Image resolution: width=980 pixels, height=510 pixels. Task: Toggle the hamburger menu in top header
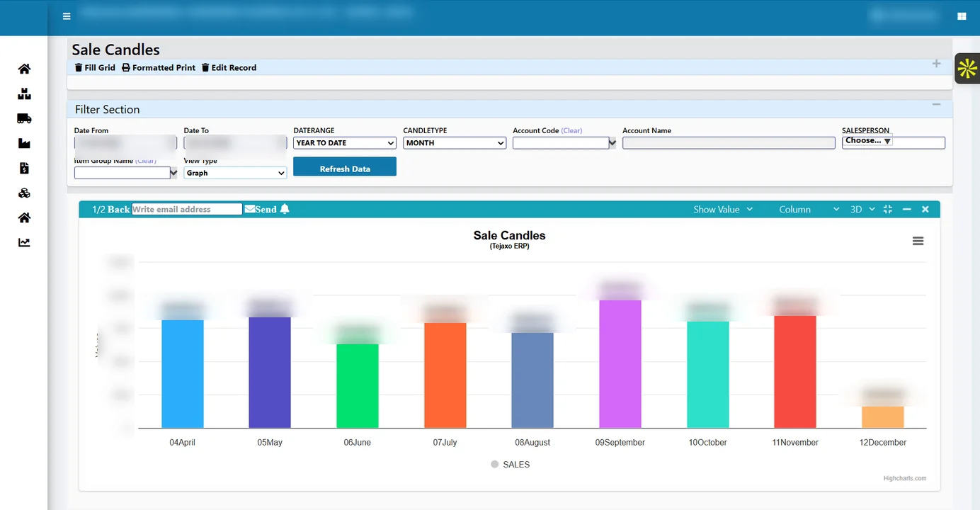point(67,16)
